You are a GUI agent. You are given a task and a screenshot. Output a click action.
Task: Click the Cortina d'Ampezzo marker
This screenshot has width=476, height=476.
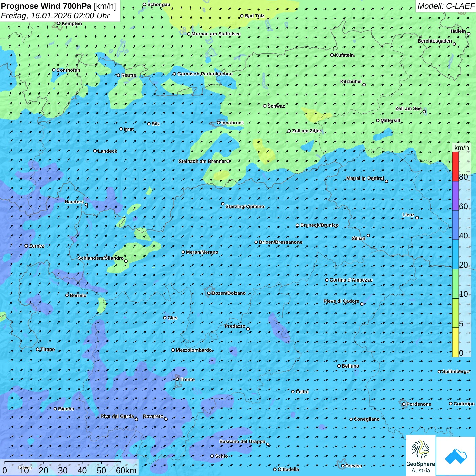tap(327, 280)
